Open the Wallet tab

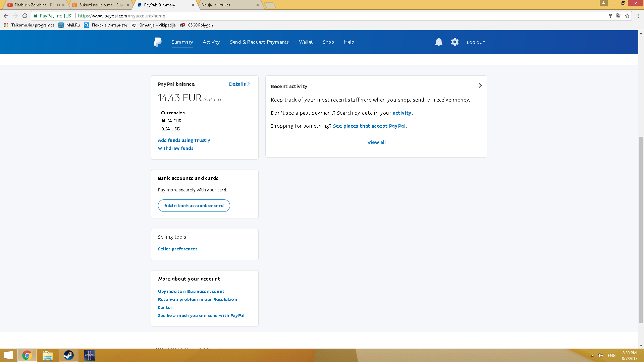point(306,42)
